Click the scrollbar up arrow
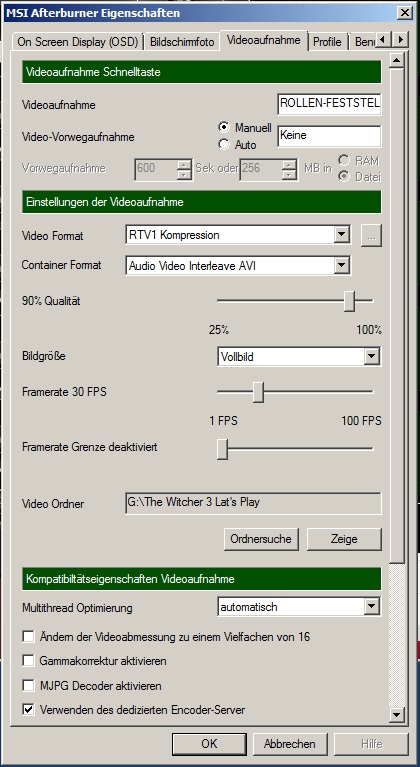Screen dimensions: 420x767 point(397,61)
